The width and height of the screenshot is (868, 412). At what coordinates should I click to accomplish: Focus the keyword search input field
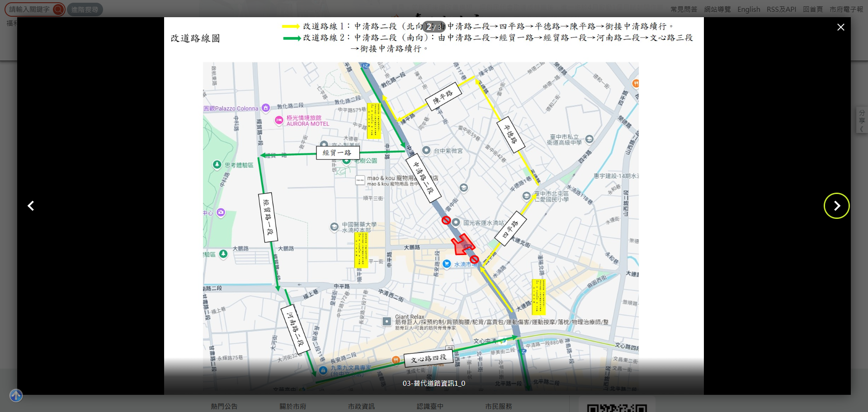30,9
